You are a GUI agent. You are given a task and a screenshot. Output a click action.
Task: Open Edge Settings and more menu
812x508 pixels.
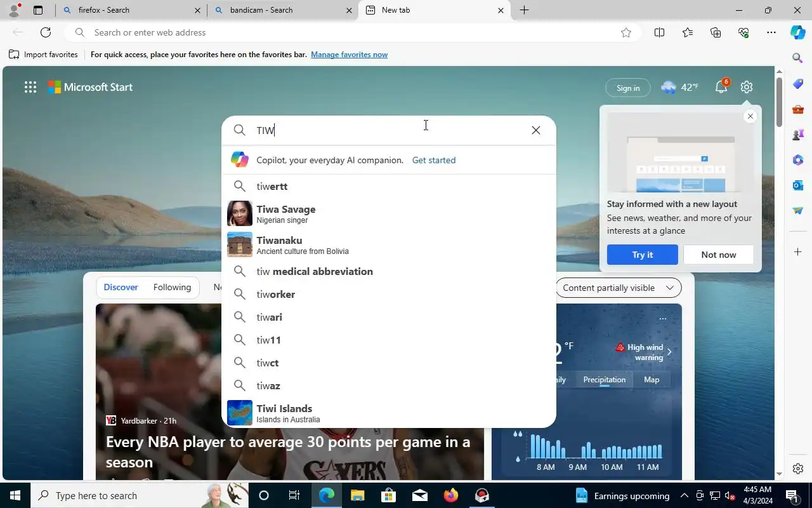click(x=771, y=32)
